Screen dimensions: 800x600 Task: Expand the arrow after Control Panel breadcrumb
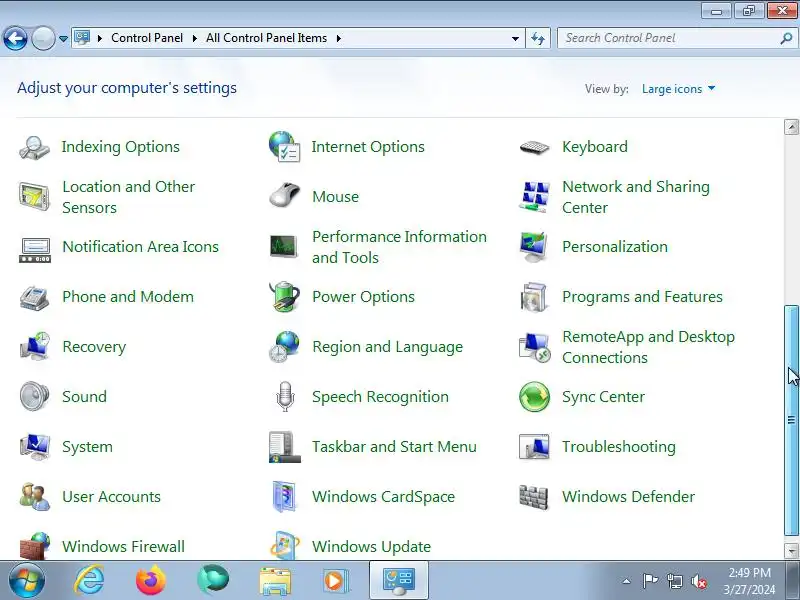(x=194, y=38)
